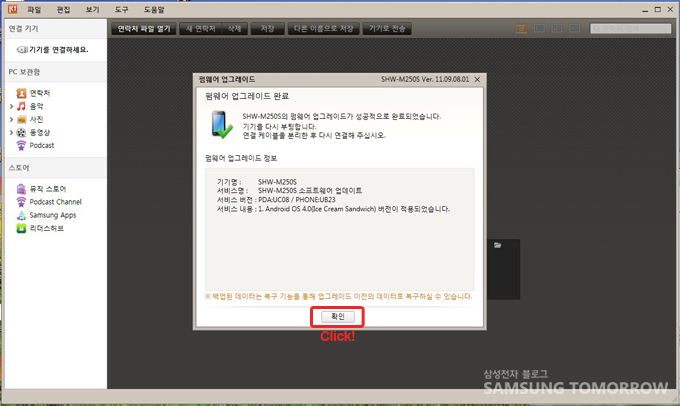Click 다른 이름으로 저장 button
Screen dimensions: 680x406
[x=324, y=29]
